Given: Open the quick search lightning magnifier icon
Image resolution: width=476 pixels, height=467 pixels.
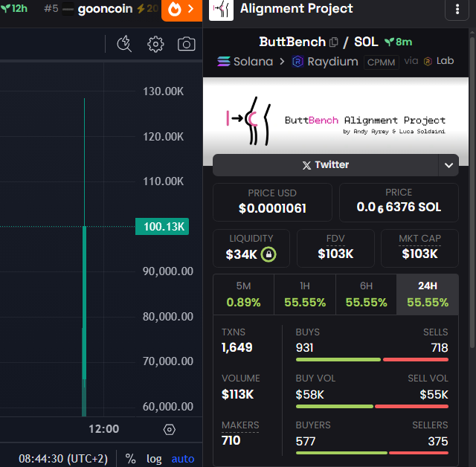Looking at the screenshot, I should [x=124, y=45].
